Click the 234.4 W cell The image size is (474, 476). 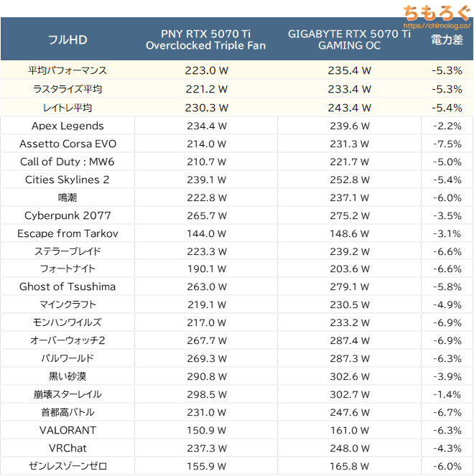(x=207, y=126)
